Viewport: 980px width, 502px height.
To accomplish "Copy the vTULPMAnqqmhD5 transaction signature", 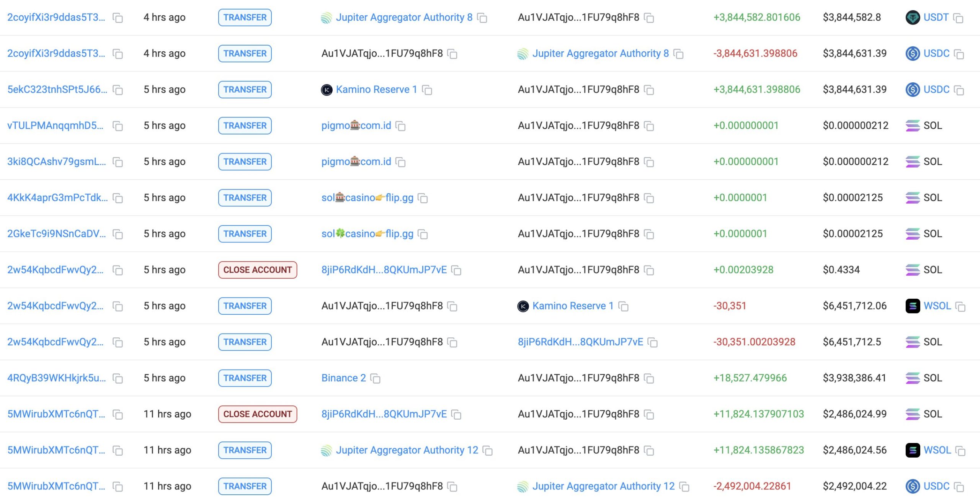I will 118,126.
